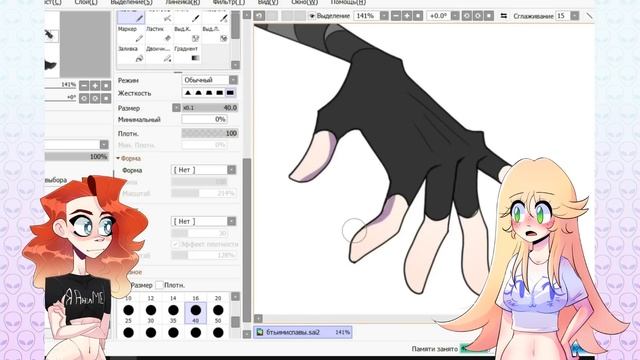640x360 pixels.
Task: Choose the 25 brush size preset
Action: coord(129,329)
